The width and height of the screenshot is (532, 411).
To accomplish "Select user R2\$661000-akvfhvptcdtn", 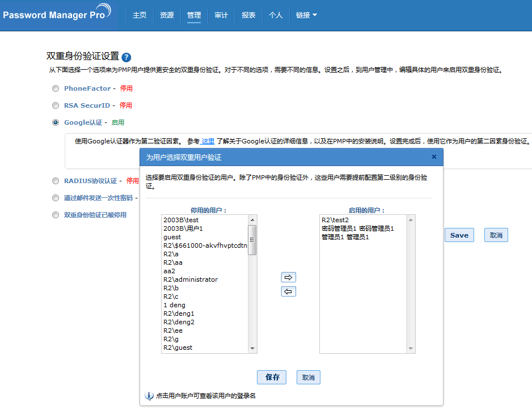I will pos(205,245).
